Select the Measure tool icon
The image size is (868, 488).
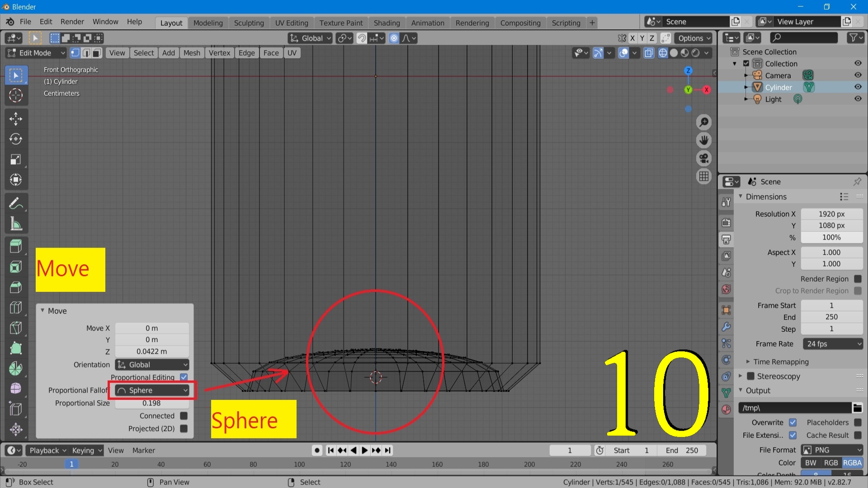pos(16,224)
